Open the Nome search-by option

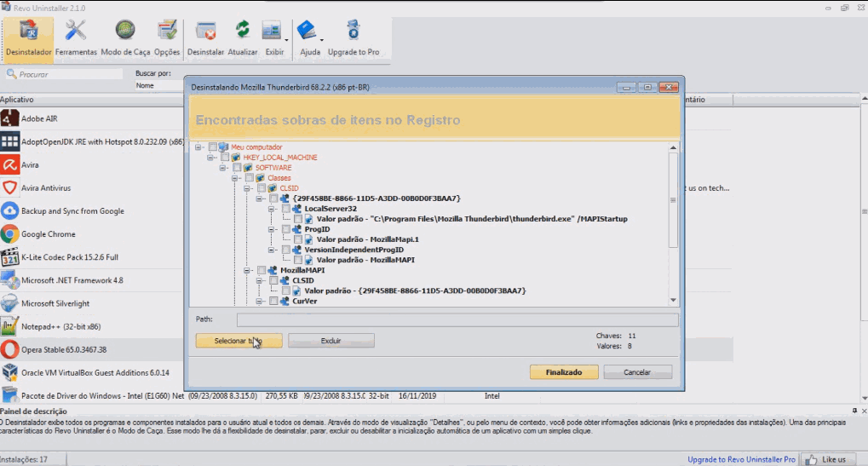(x=159, y=85)
